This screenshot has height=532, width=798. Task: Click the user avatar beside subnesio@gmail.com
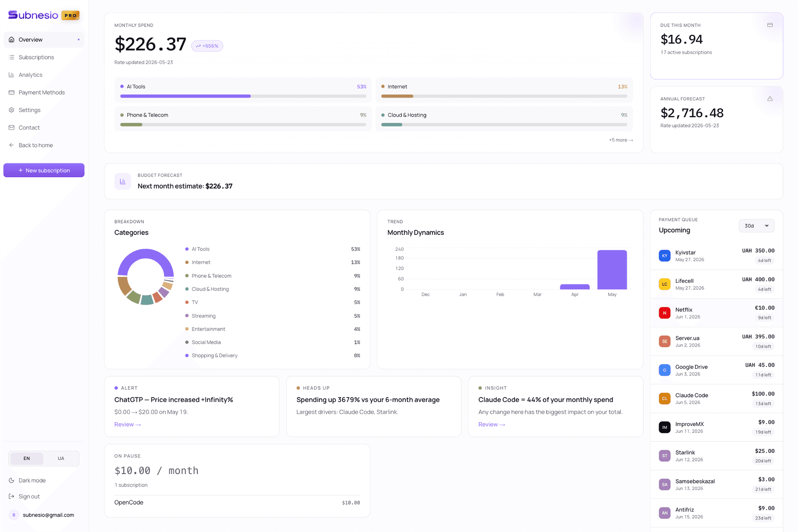tap(14, 515)
